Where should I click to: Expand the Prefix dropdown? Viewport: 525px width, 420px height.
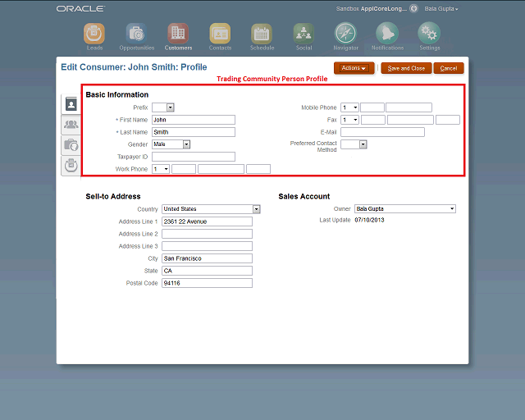click(x=171, y=107)
